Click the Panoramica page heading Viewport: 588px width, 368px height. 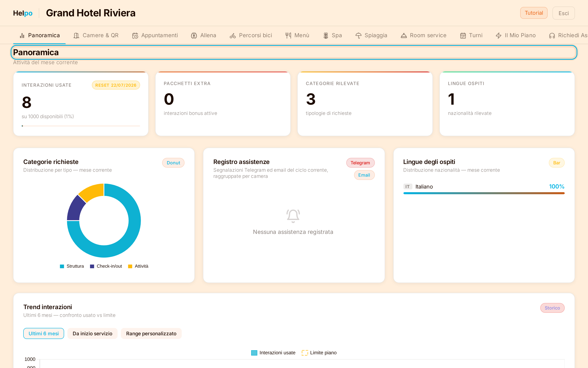point(36,52)
